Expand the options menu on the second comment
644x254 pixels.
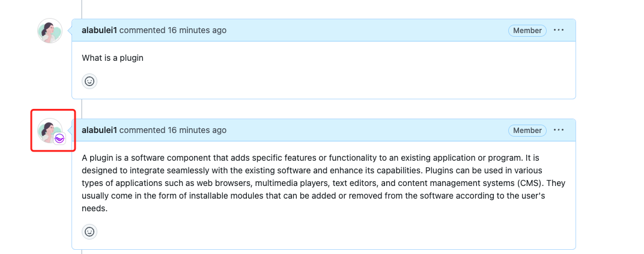pos(559,130)
